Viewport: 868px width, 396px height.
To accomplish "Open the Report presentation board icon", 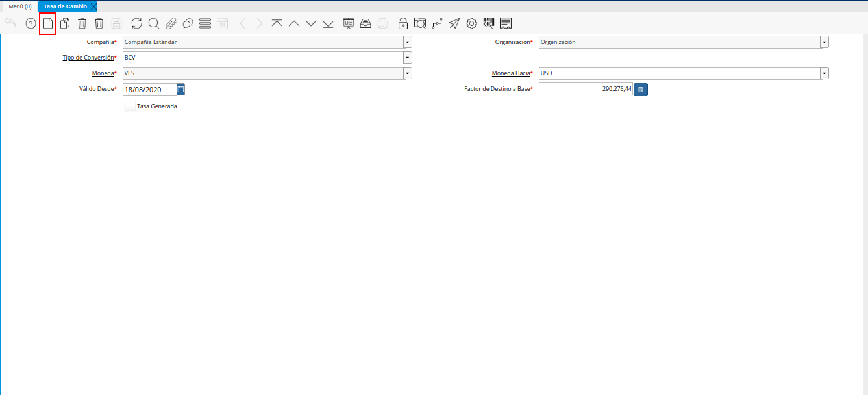I will 349,24.
